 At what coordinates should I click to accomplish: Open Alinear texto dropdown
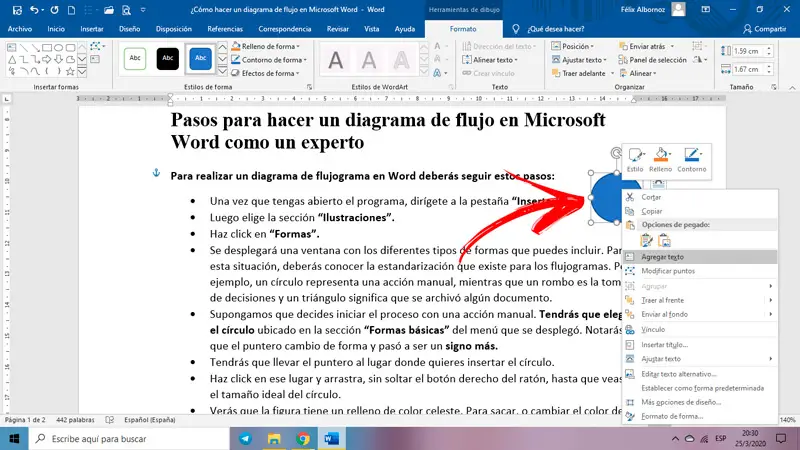(490, 60)
